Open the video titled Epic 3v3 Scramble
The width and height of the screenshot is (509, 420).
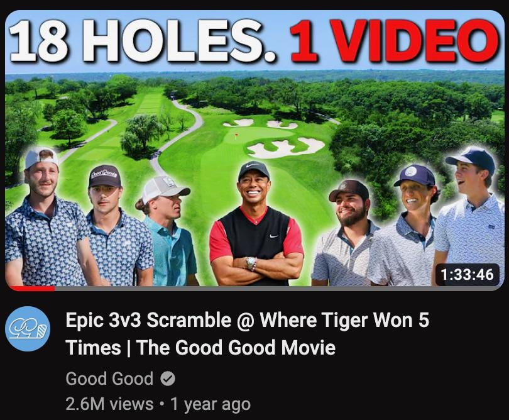[247, 334]
